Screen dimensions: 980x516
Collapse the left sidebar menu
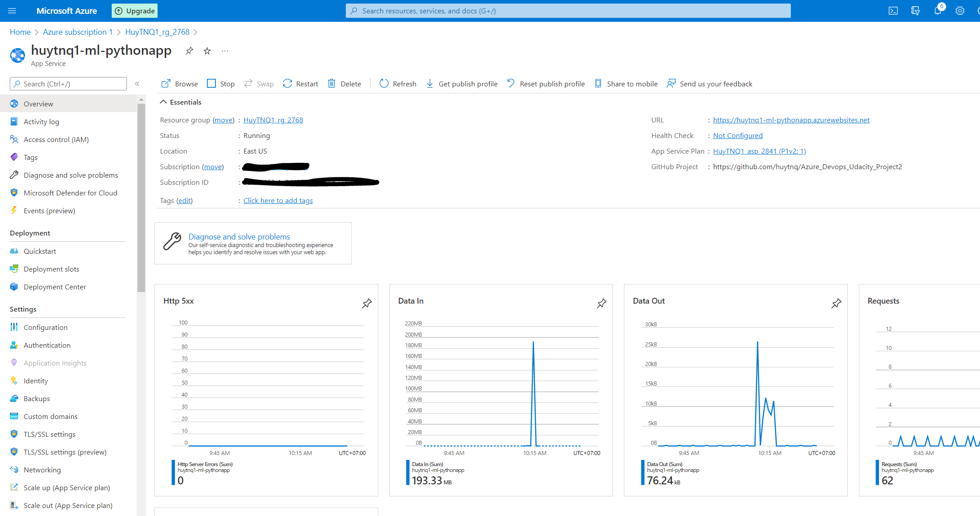[138, 84]
